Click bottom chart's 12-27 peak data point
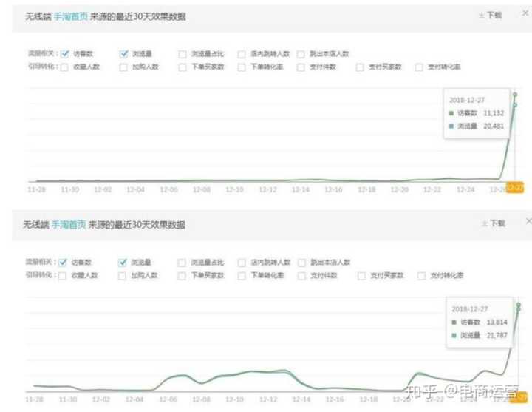Screen dimensions: 532x412 click(519, 305)
